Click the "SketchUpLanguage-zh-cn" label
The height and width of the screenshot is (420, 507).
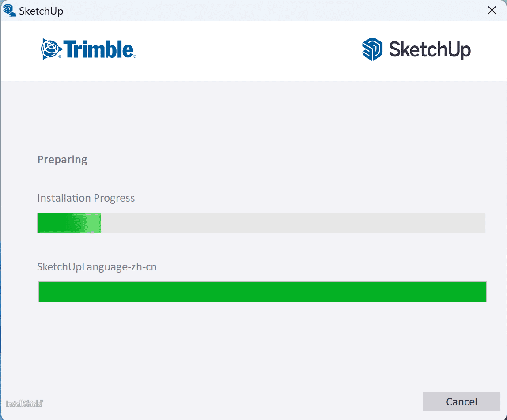click(97, 267)
